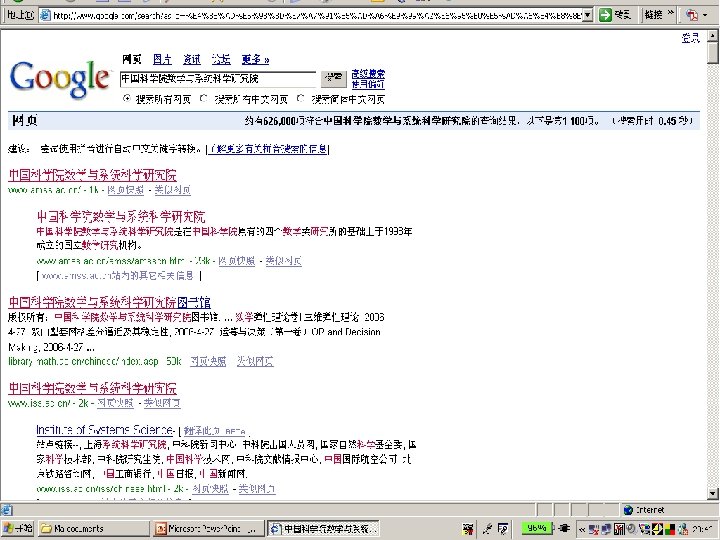Open the 开始 Start button
The height and width of the screenshot is (540, 720).
[17, 529]
